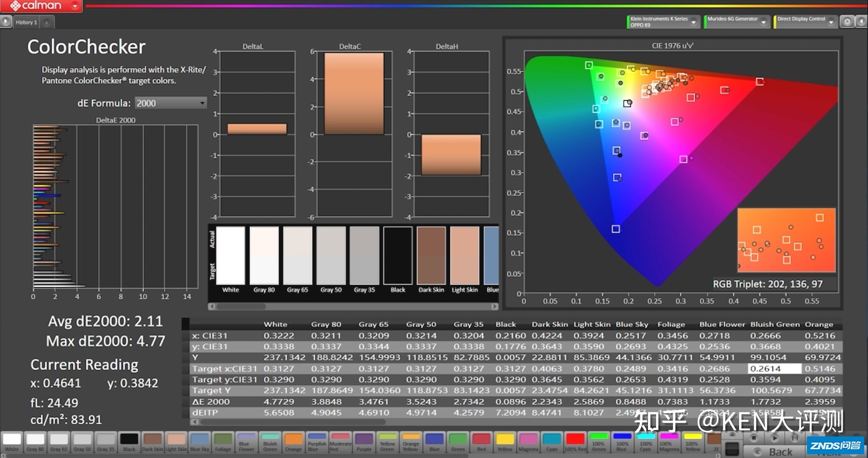Choose Purple patch in bottom strip

click(364, 442)
